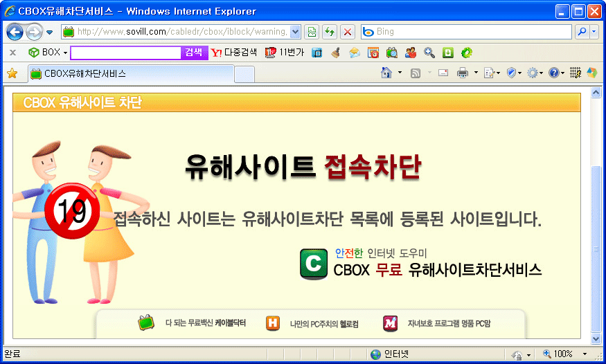The image size is (606, 364).
Task: Open the Favorites star icon
Action: pos(12,73)
